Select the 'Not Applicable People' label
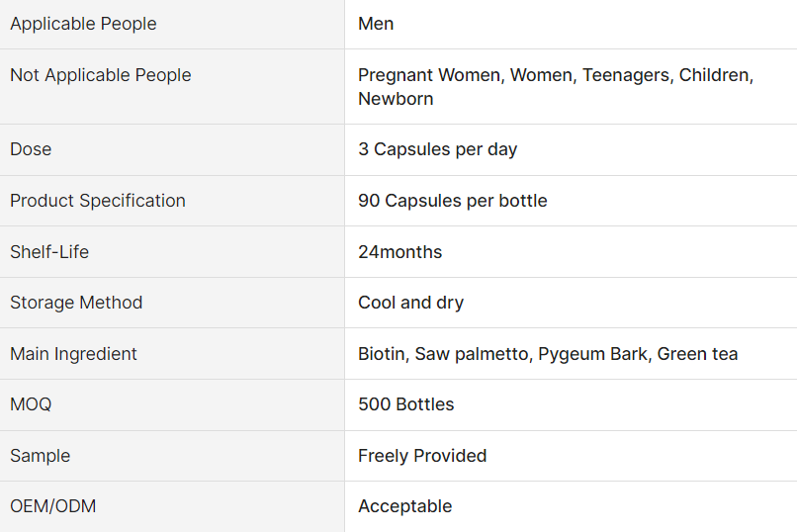 pos(101,75)
